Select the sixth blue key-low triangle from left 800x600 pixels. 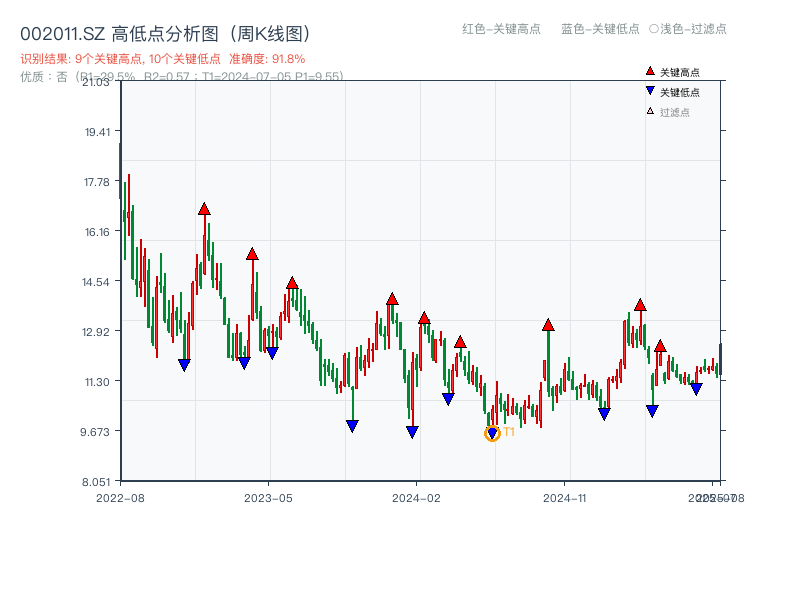448,398
